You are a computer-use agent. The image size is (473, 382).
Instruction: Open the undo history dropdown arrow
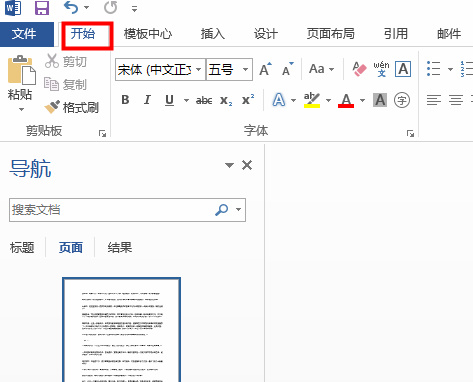(x=86, y=8)
